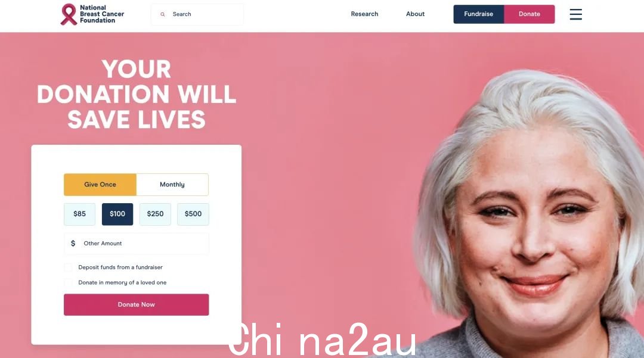Click the dollar sign icon

pyautogui.click(x=73, y=243)
